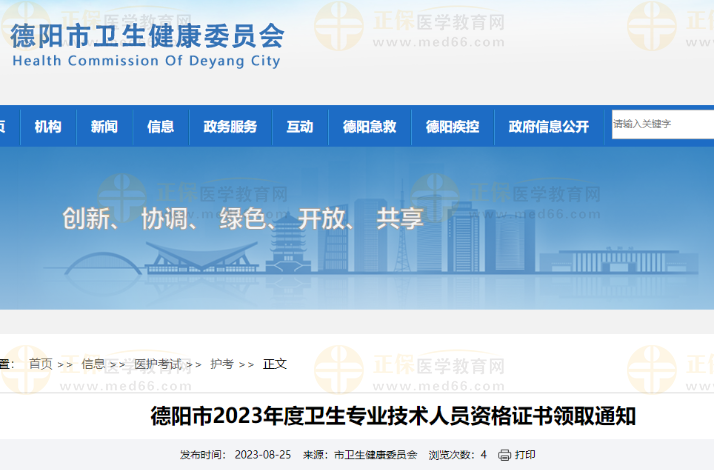Click the 首页 breadcrumb link
The width and height of the screenshot is (714, 470).
tap(41, 364)
